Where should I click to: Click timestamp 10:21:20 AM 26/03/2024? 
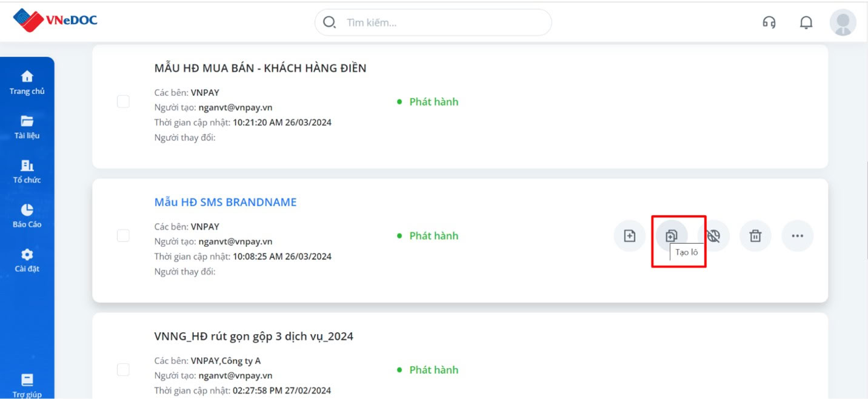pos(282,122)
